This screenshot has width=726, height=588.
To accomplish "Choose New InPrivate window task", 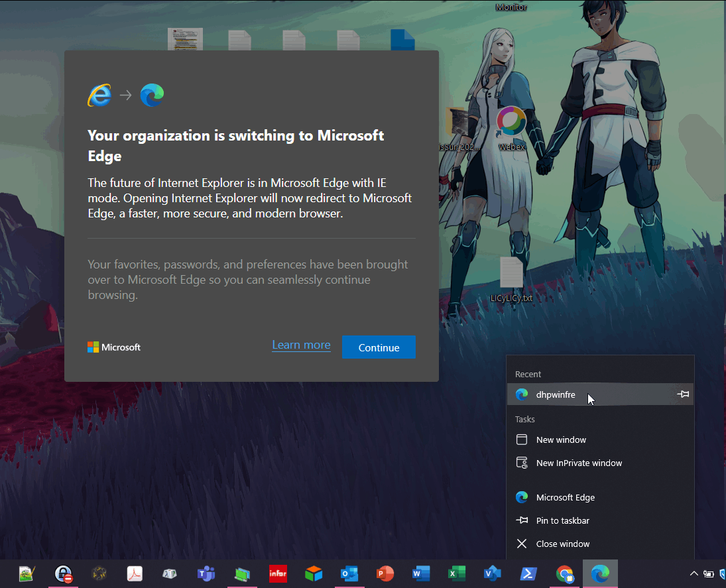I will coord(600,463).
